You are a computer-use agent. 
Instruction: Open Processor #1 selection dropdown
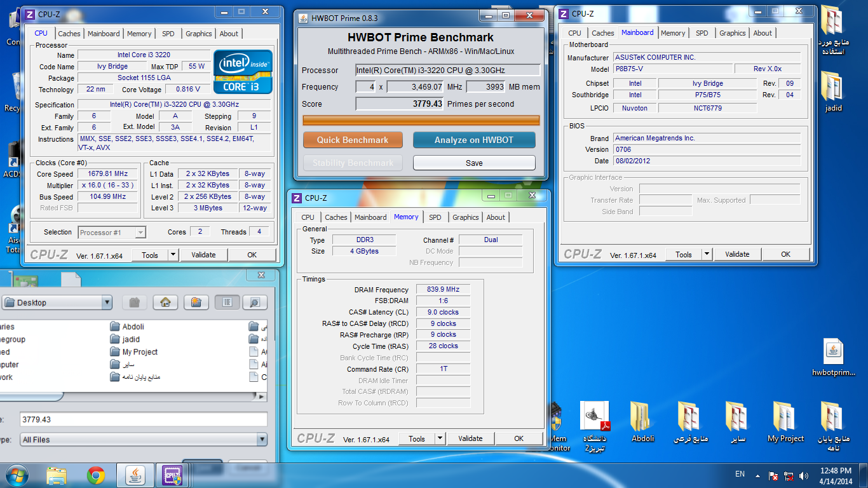(112, 233)
